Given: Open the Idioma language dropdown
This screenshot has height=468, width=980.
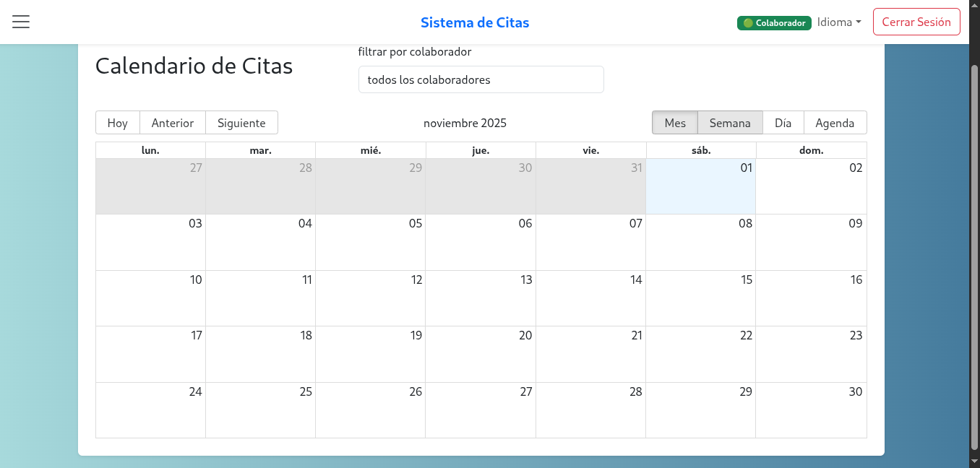Looking at the screenshot, I should tap(839, 22).
